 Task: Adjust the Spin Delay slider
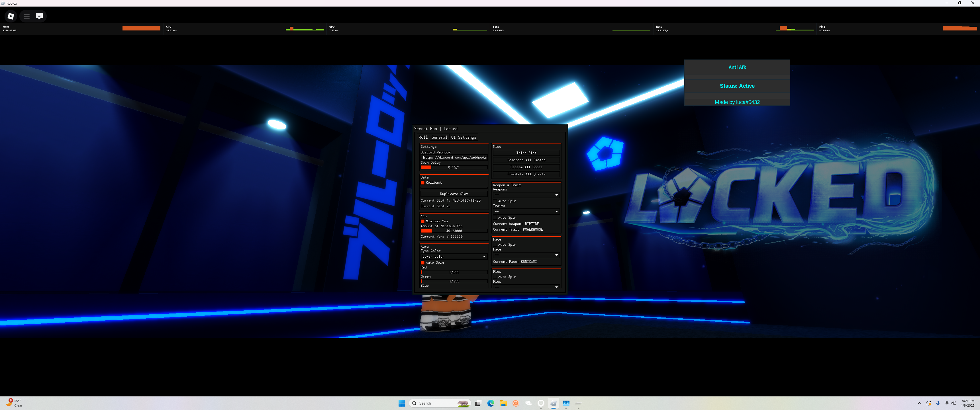(x=454, y=167)
